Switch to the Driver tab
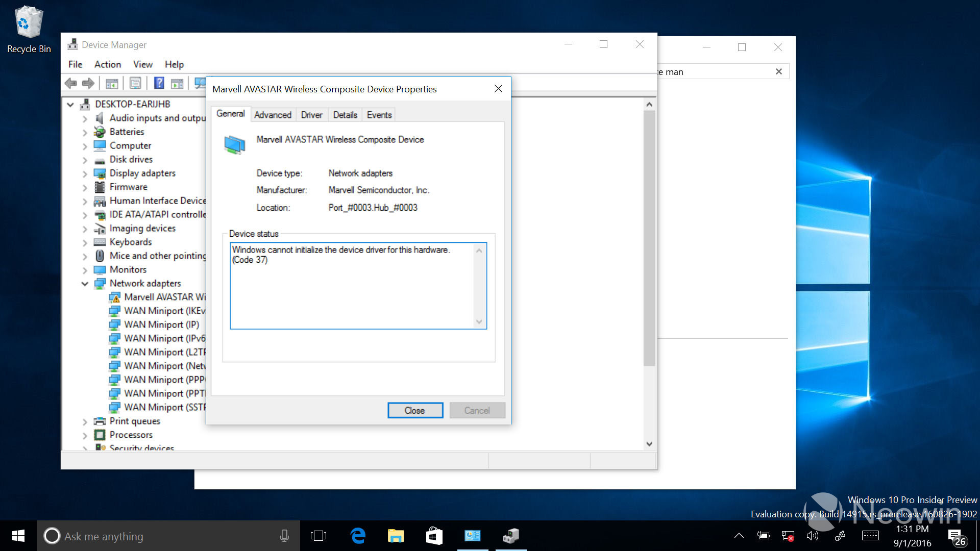Viewport: 980px width, 551px height. click(x=311, y=115)
